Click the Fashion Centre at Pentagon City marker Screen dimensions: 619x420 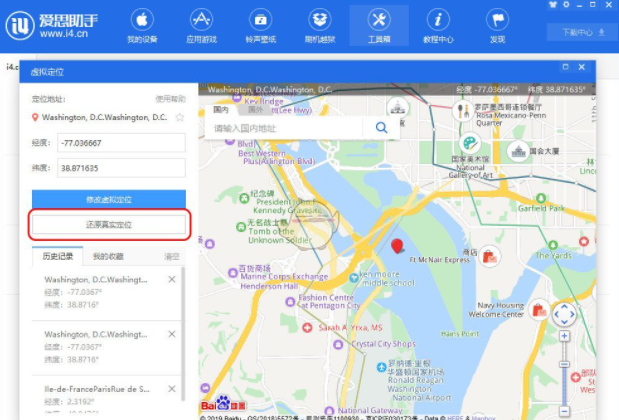click(290, 302)
